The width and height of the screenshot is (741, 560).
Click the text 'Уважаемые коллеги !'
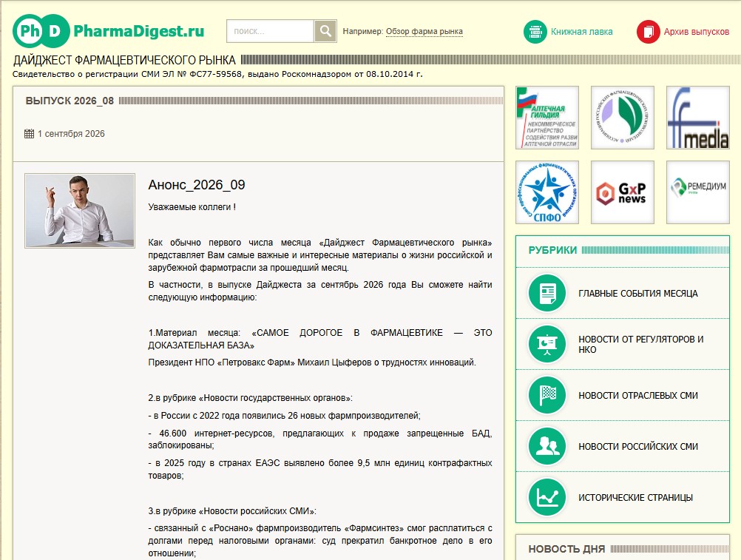[x=192, y=207]
